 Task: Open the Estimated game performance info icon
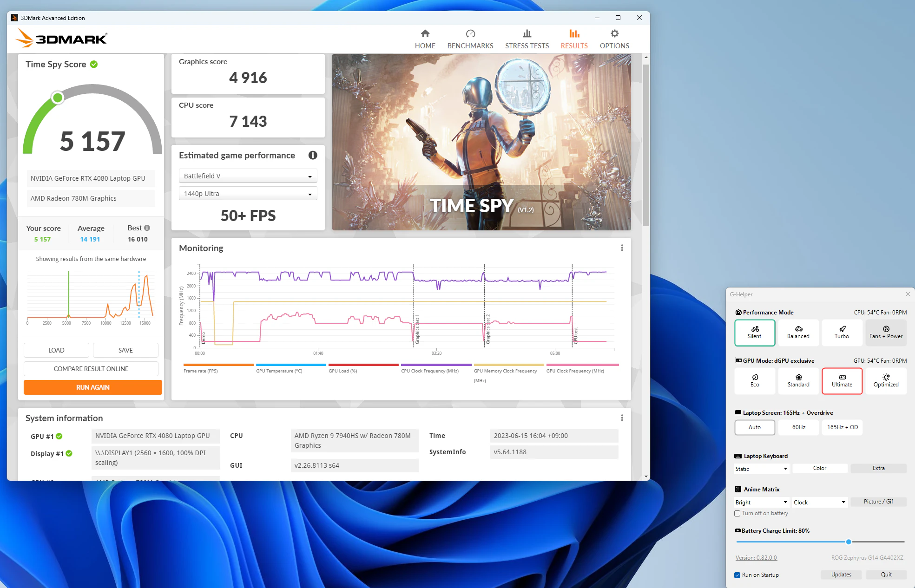313,155
